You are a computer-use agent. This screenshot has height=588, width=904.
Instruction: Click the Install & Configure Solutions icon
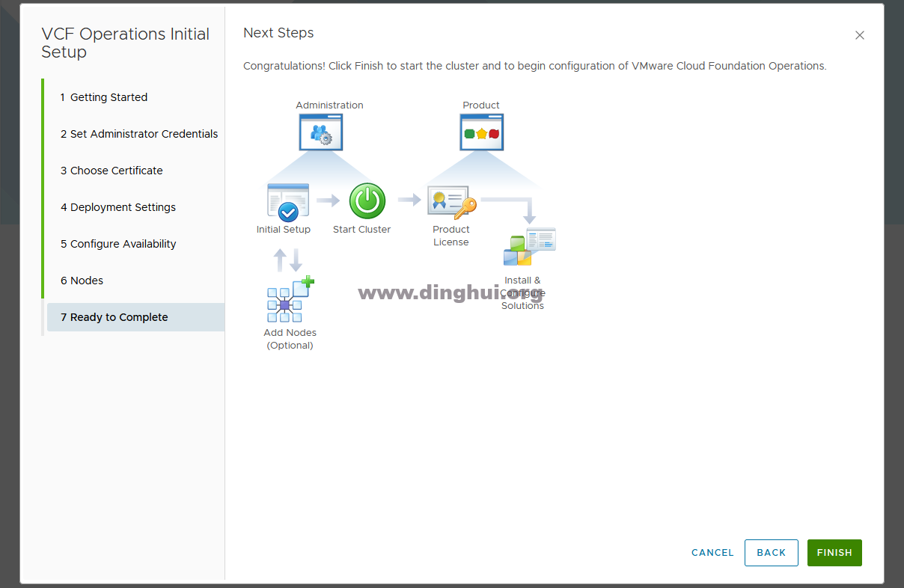point(530,247)
